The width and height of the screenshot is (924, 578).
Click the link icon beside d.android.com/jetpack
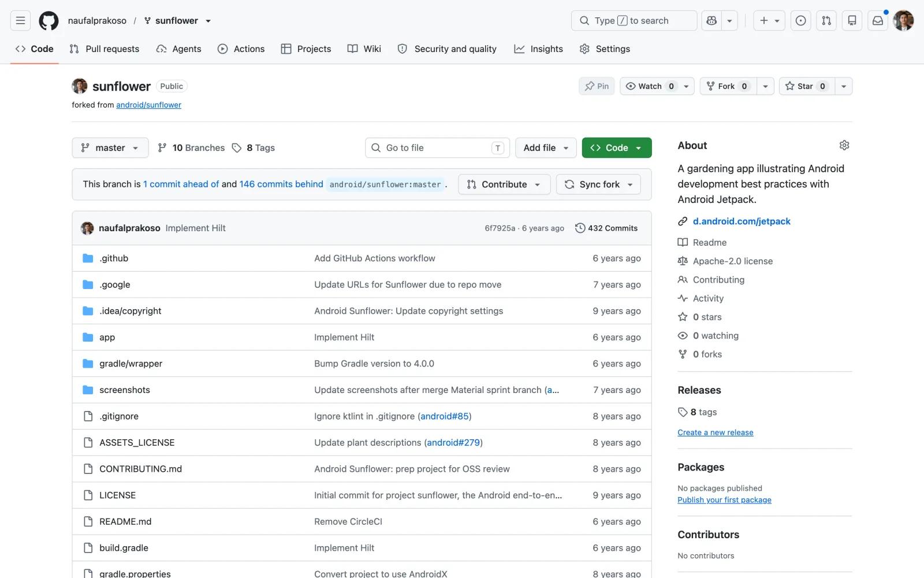coord(683,221)
